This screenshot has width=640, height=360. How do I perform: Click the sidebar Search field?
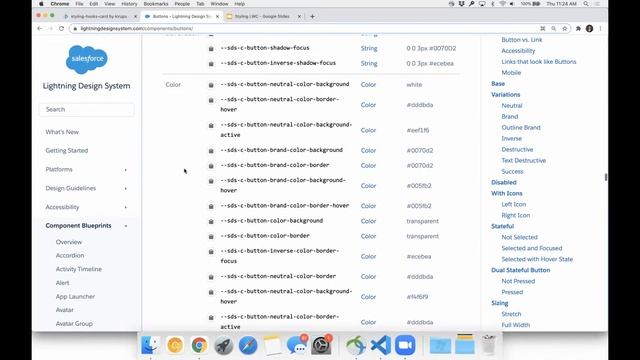click(x=87, y=109)
